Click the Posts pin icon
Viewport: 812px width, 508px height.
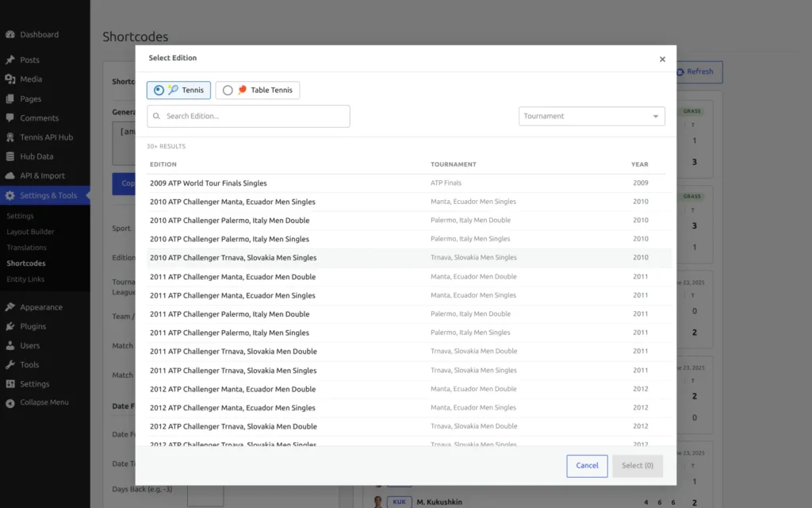[x=10, y=60]
